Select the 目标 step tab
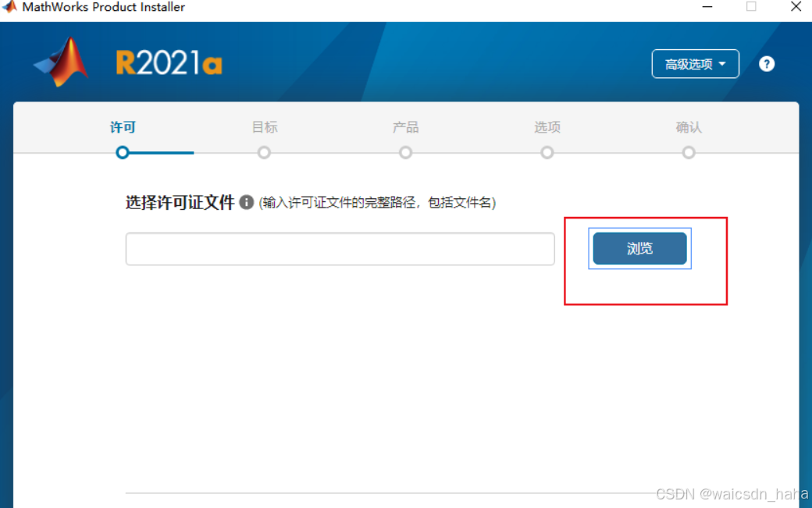Image resolution: width=812 pixels, height=508 pixels. click(x=265, y=127)
